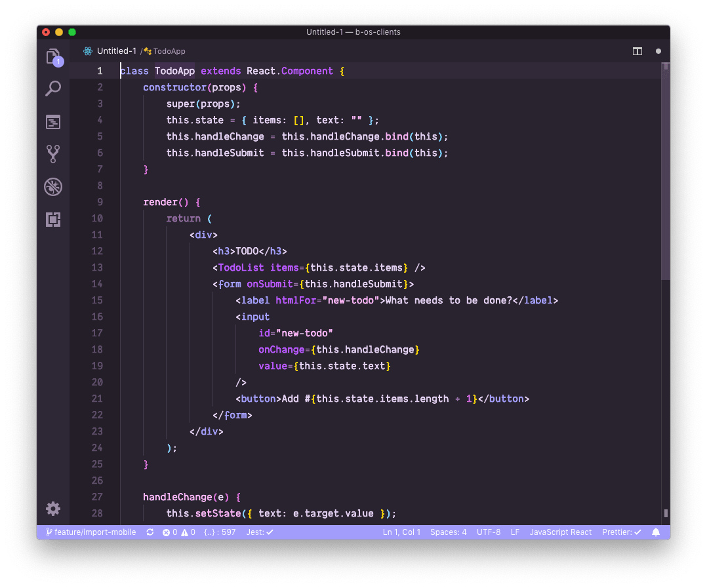
Task: Click the split editor icon
Action: pyautogui.click(x=637, y=51)
